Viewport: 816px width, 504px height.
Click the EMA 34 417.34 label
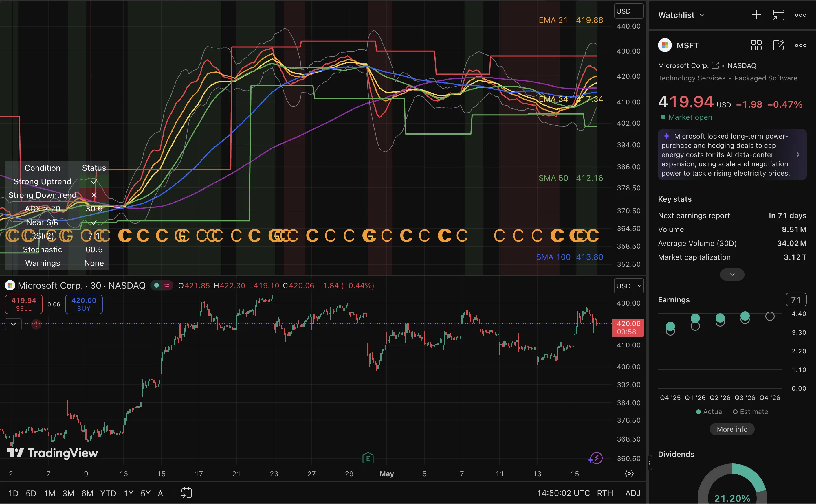coord(571,99)
